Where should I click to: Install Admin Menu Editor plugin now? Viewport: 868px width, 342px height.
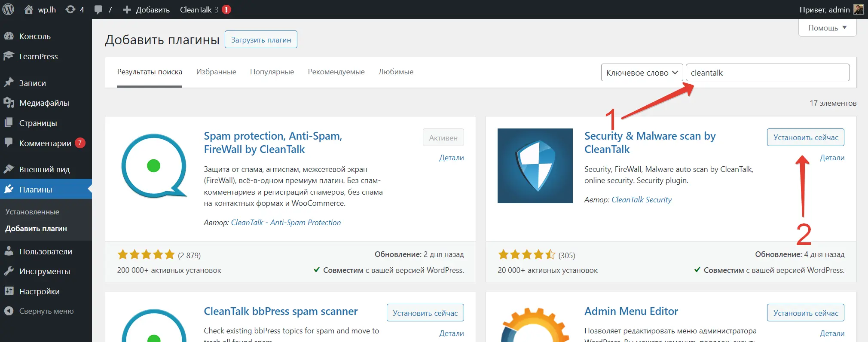click(805, 313)
